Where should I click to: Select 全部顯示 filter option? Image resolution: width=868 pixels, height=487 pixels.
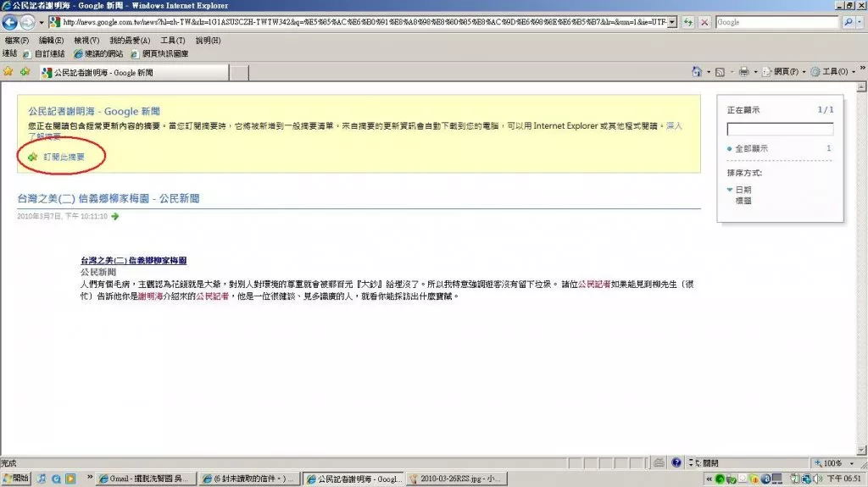point(751,148)
